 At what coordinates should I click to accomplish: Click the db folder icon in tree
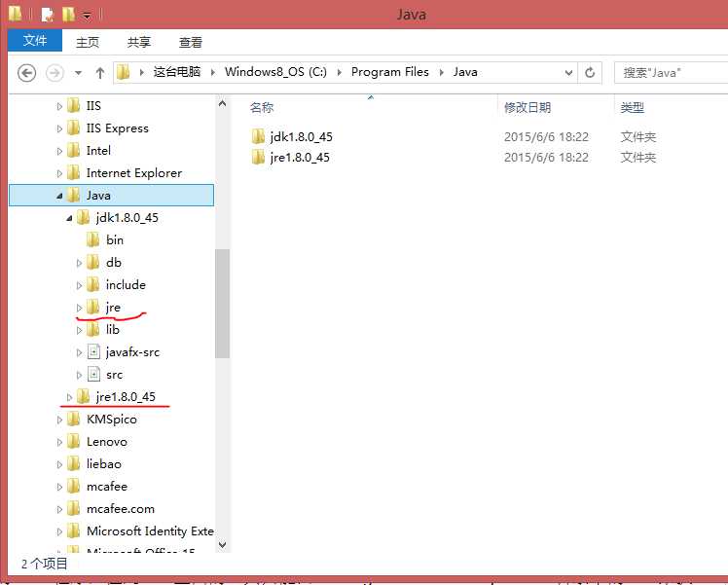coord(92,262)
